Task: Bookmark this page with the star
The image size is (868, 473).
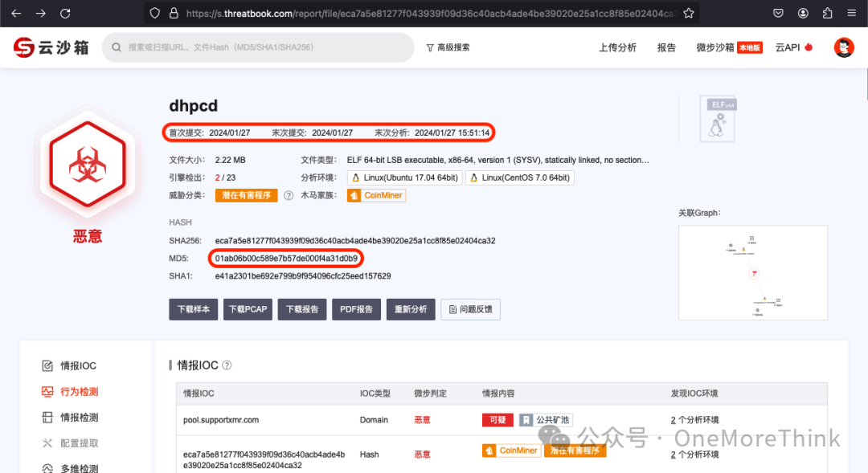Action: (x=689, y=14)
